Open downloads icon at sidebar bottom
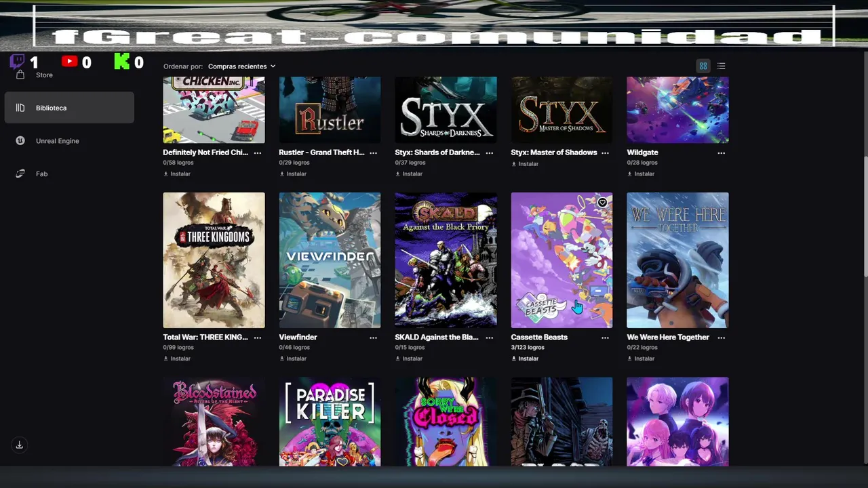The width and height of the screenshot is (868, 488). coord(20,445)
